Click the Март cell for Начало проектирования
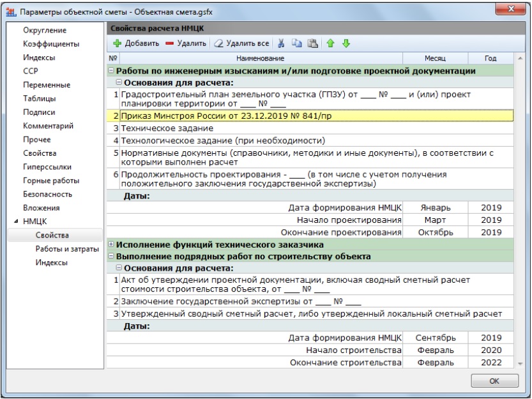This screenshot has width=532, height=399. (436, 220)
